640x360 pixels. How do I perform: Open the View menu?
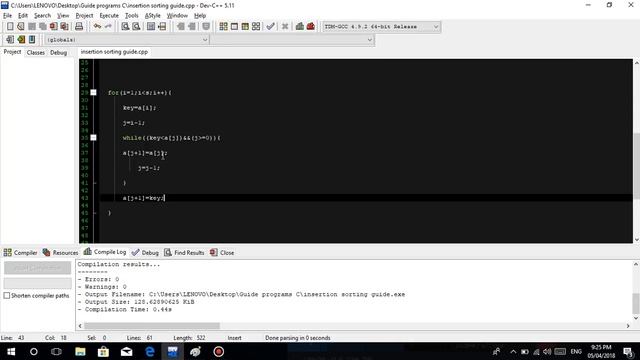[63, 16]
